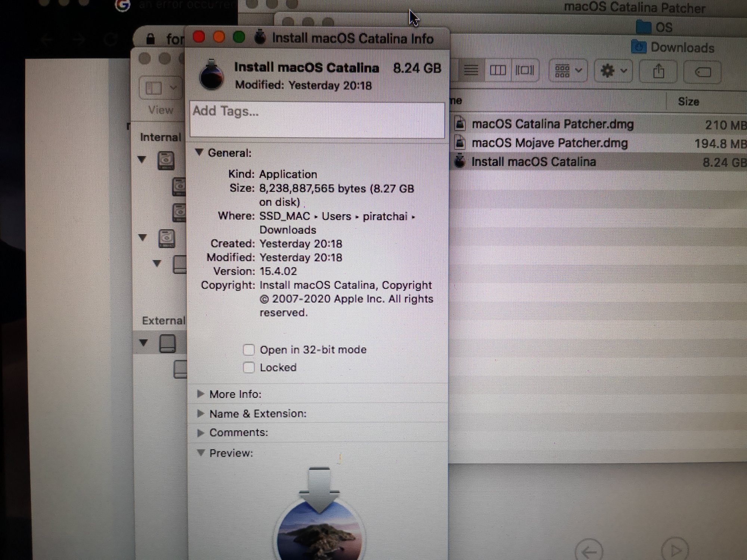Click the Catalina Patcher.dmg file icon
Screen dimensions: 747x560
click(x=460, y=124)
